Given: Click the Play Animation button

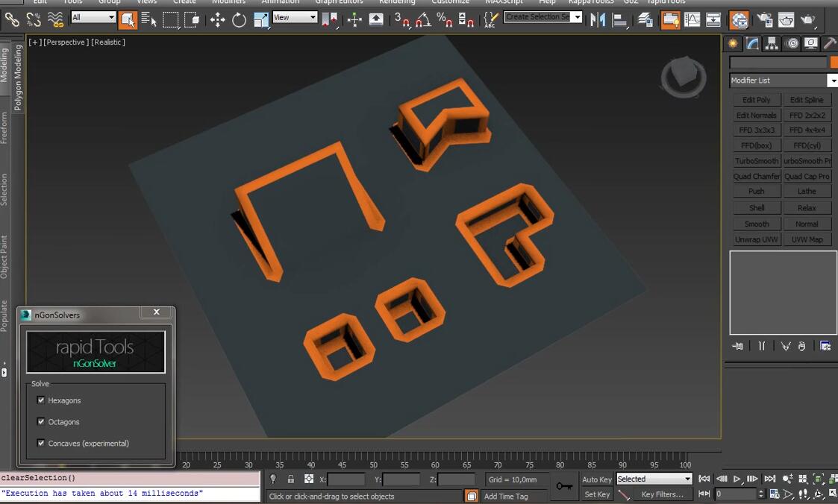Looking at the screenshot, I should click(737, 479).
